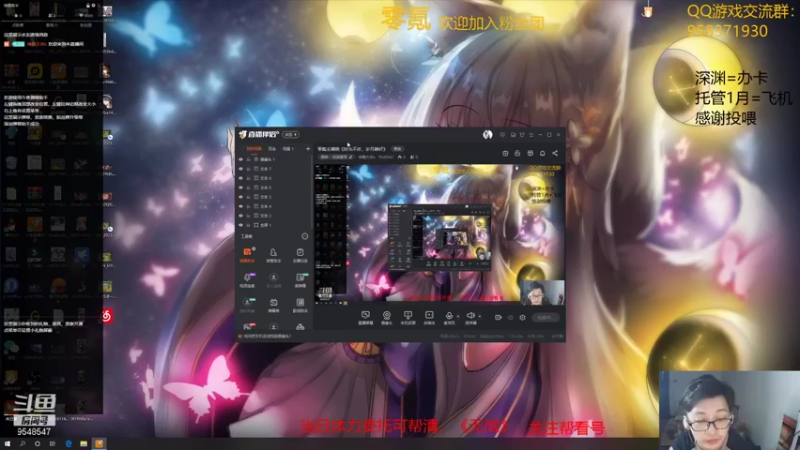Screen dimensions: 800x450
Task: Click the 修改 button beside the room title
Action: pos(397,148)
